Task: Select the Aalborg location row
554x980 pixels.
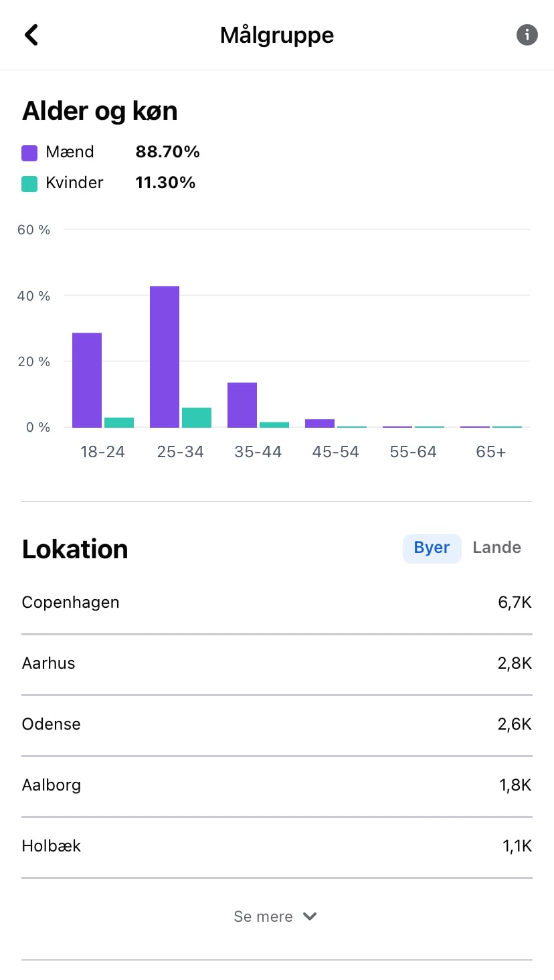Action: [x=277, y=785]
